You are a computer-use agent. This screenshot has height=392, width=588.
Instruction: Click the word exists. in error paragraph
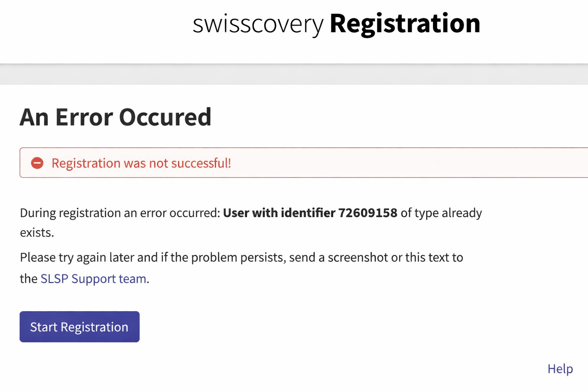click(37, 232)
